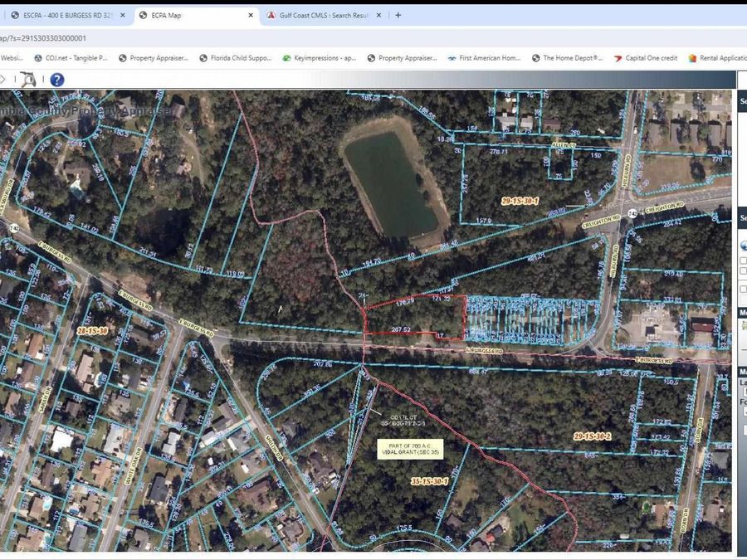Screen dimensions: 747x560
Task: Close the ECPA Map tab
Action: (251, 15)
